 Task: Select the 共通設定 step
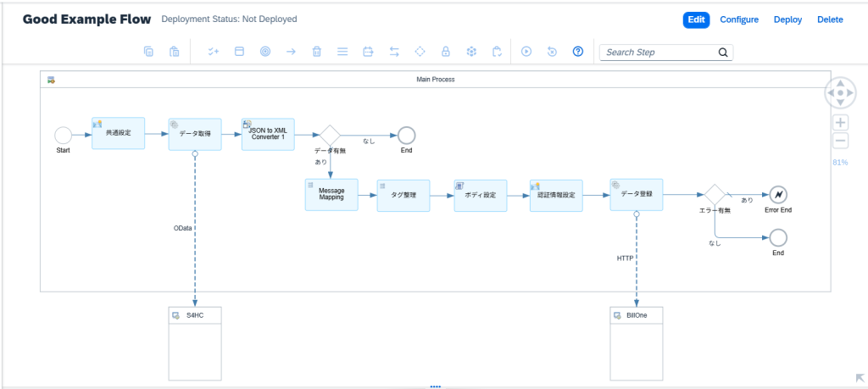(118, 133)
